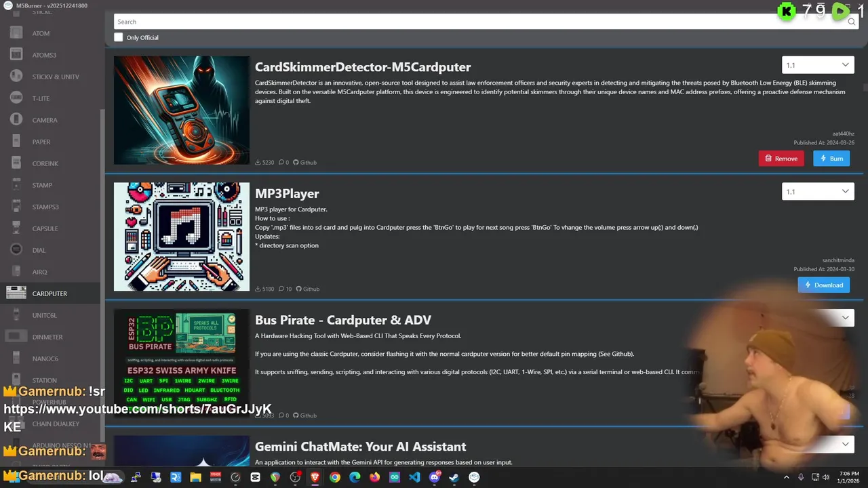Screen dimensions: 868x488
Task: Select the AIRQ device category
Action: (x=50, y=272)
